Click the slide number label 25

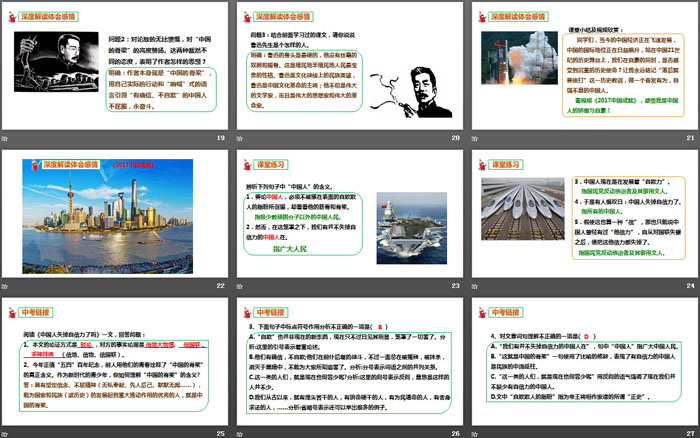(221, 434)
